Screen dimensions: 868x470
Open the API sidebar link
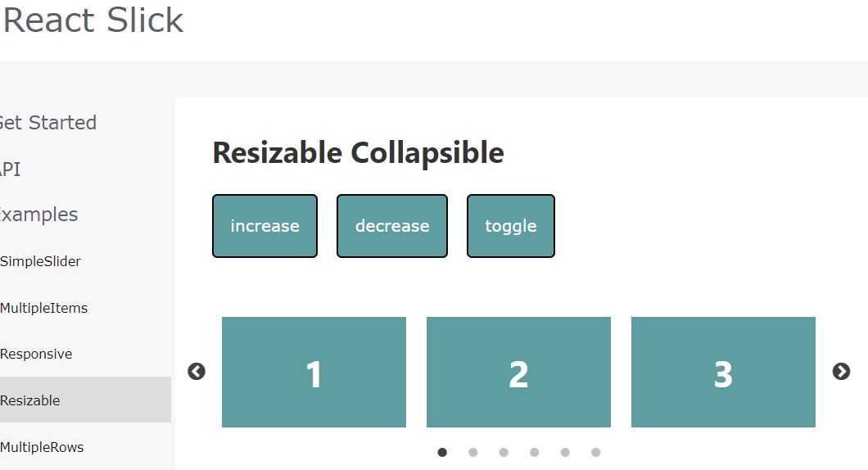pyautogui.click(x=10, y=169)
